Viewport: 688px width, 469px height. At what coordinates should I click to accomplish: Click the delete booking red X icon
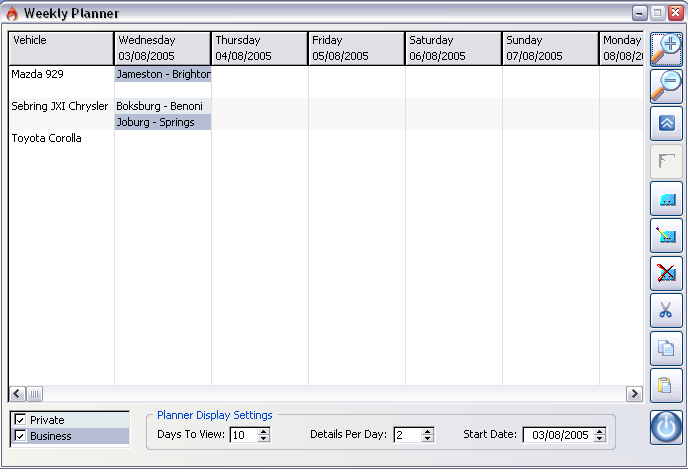pyautogui.click(x=666, y=273)
